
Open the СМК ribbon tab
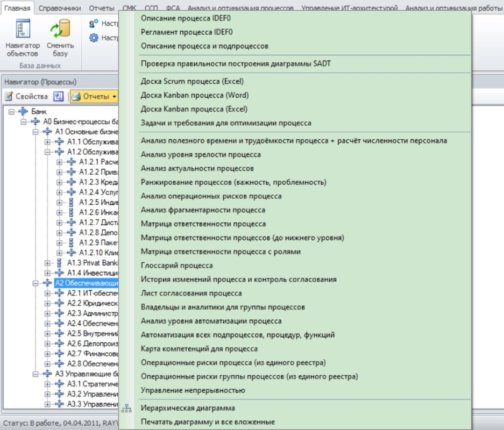(129, 8)
